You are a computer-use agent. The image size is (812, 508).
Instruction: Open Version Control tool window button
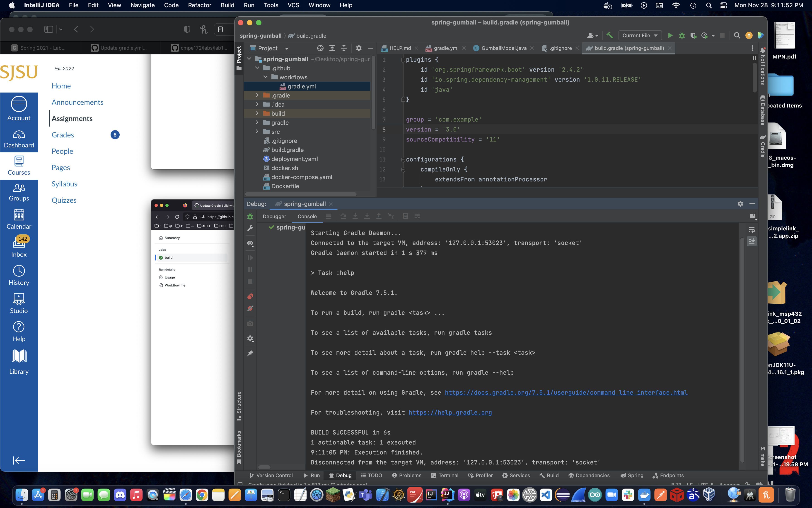click(x=271, y=475)
